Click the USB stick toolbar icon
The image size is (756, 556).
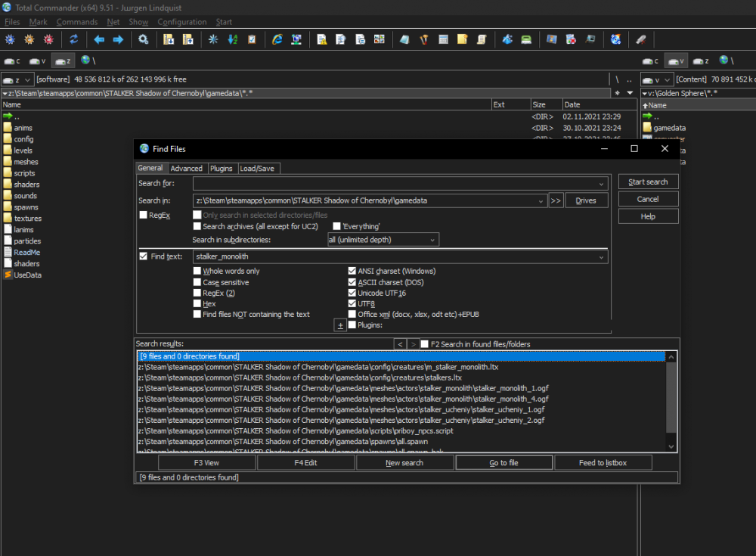click(x=641, y=39)
